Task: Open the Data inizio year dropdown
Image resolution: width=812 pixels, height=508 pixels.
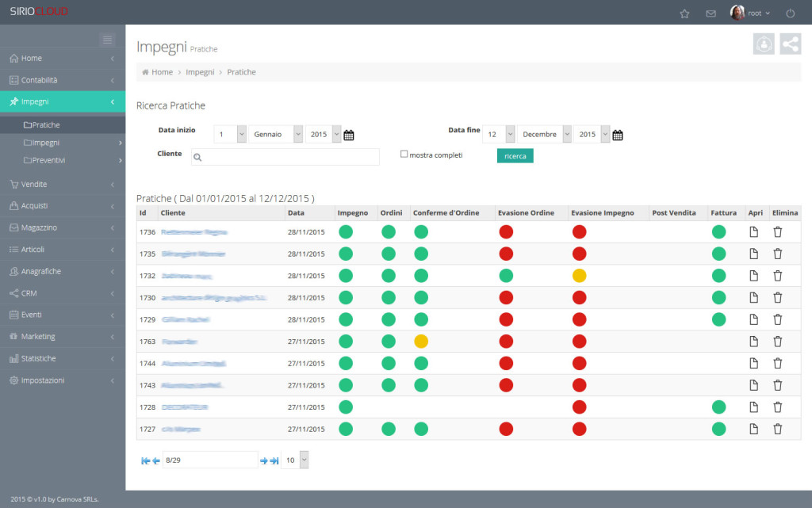Action: point(324,134)
